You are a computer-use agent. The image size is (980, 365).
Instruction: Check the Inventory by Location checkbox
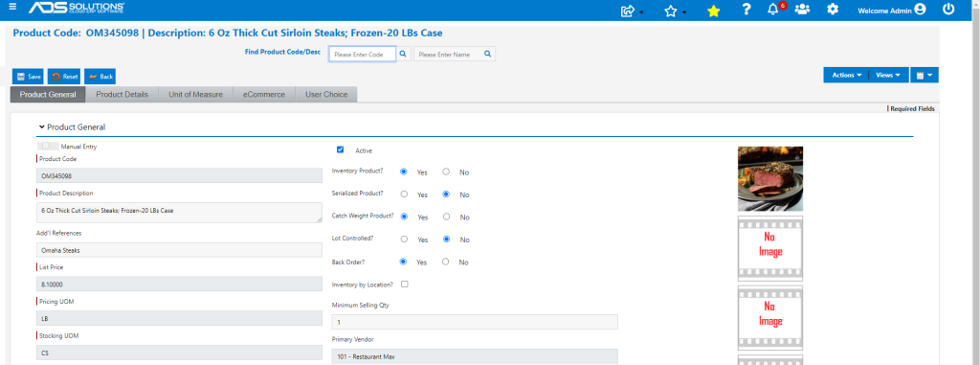(405, 285)
